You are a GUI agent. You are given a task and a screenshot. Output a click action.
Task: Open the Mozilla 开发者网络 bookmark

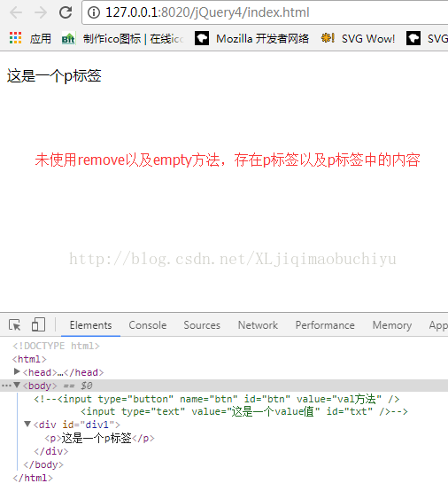[x=262, y=39]
